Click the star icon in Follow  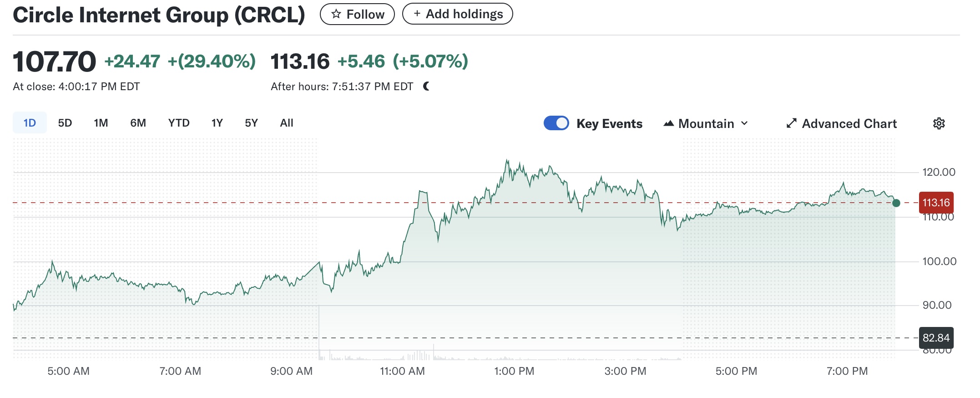tap(336, 14)
